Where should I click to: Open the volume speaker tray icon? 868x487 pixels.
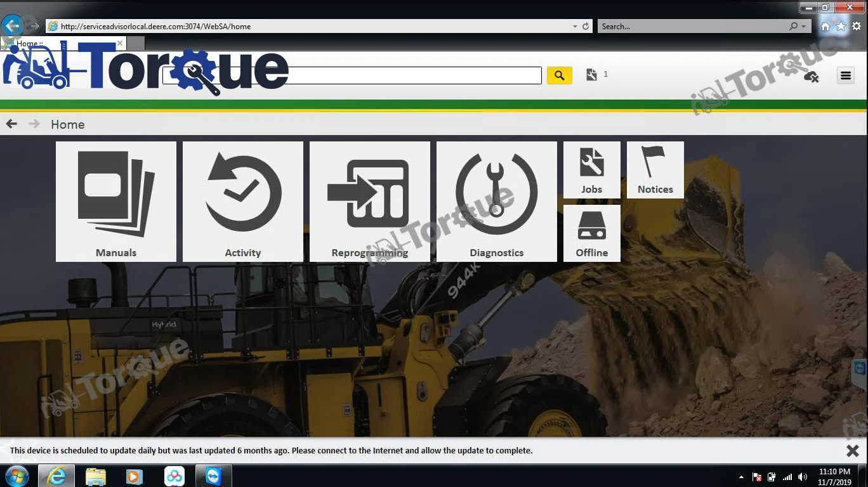point(803,477)
